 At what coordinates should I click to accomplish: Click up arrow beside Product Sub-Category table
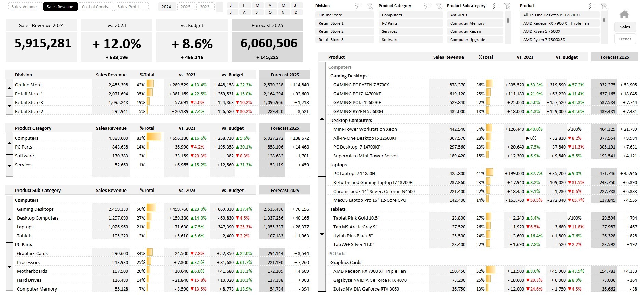pyautogui.click(x=9, y=219)
